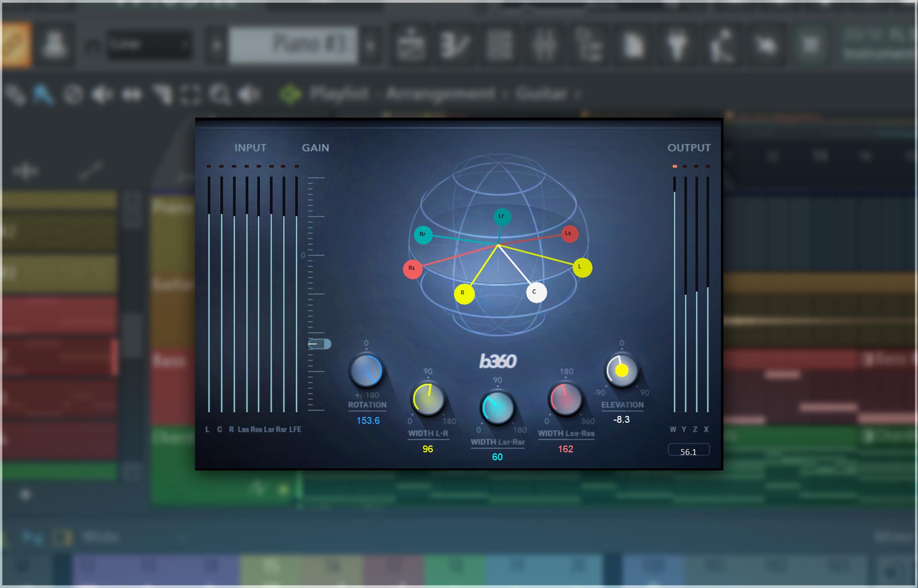Click the WIDTH L-R label
Image resolution: width=918 pixels, height=588 pixels.
[x=428, y=434]
